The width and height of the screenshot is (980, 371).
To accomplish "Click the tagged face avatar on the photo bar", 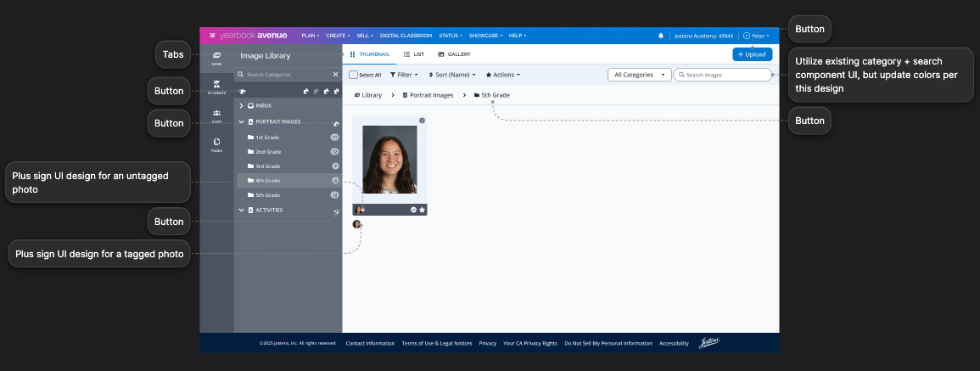I will point(359,210).
